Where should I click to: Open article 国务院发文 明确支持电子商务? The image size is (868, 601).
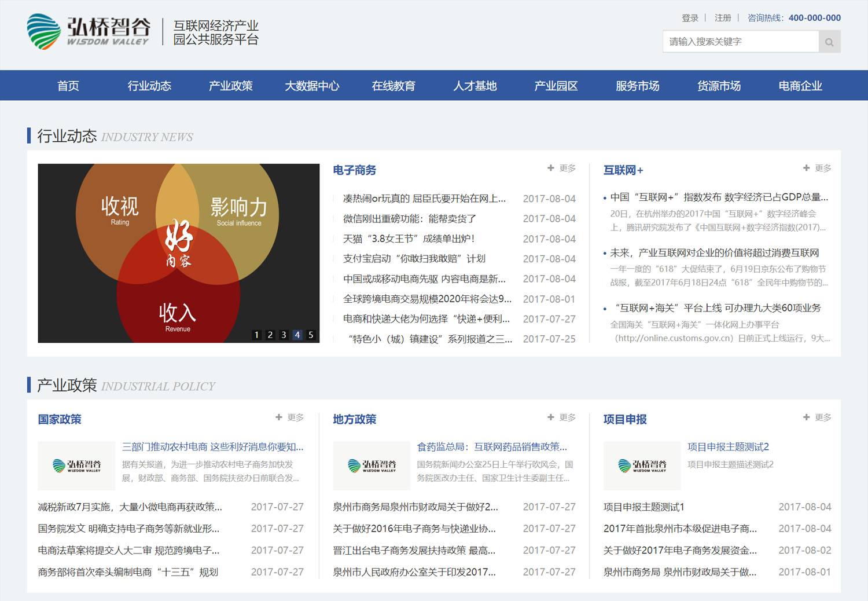(128, 529)
